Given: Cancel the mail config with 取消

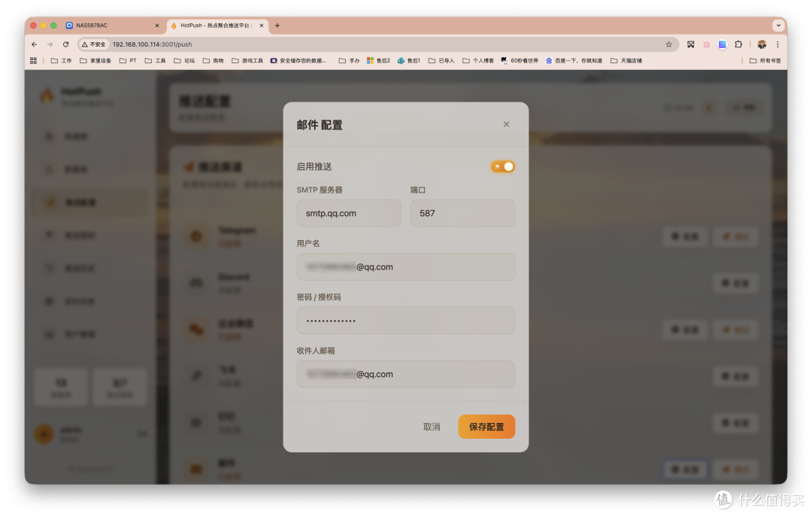Looking at the screenshot, I should [432, 427].
